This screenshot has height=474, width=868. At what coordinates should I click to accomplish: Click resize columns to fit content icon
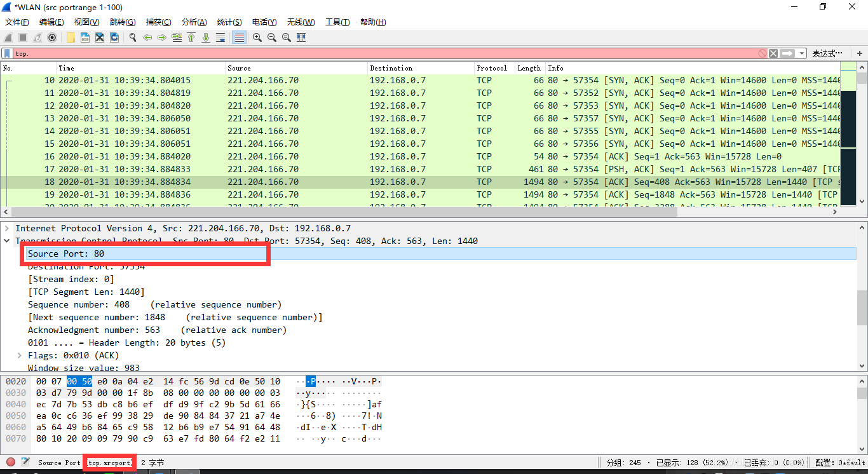[x=301, y=37]
